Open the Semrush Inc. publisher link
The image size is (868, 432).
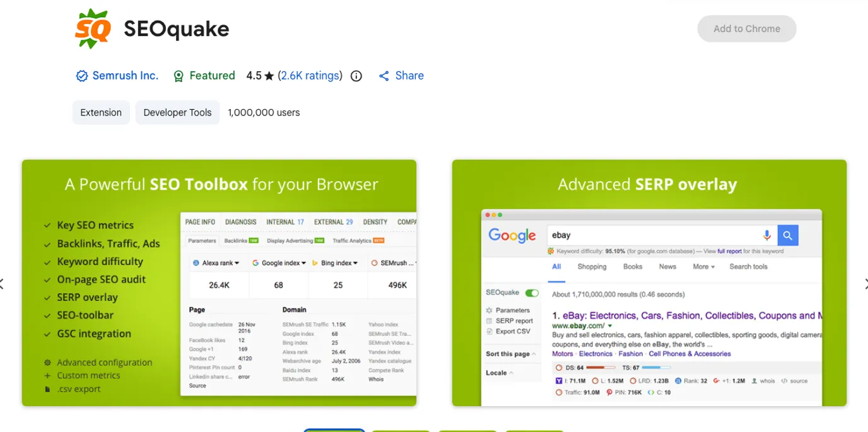click(x=126, y=76)
